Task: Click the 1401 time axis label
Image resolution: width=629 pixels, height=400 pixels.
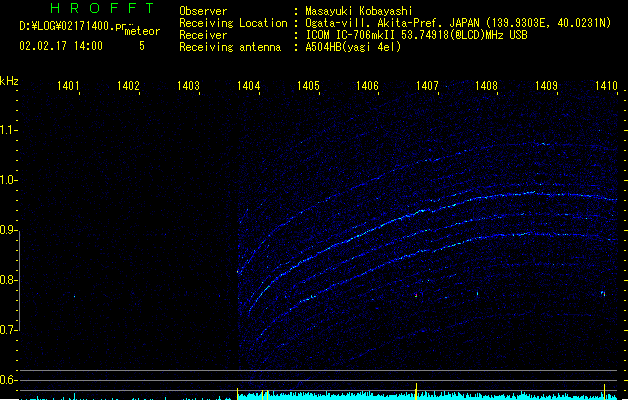Action: pos(68,86)
